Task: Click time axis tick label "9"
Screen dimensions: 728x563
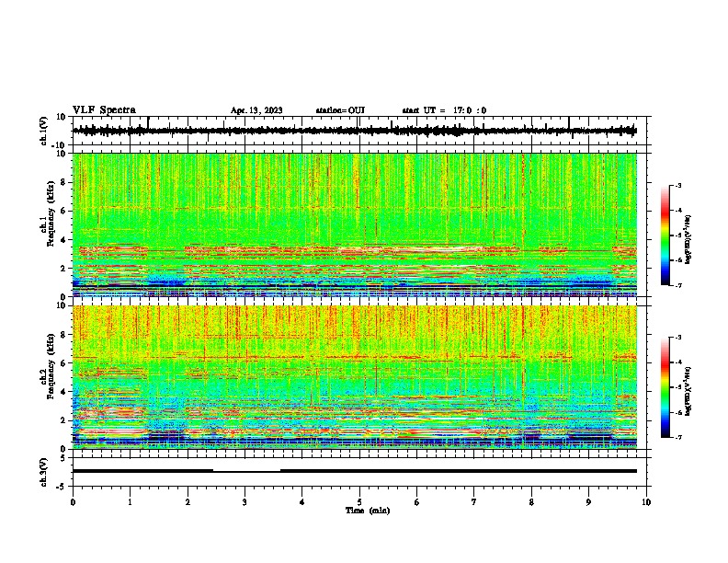Action: coord(588,502)
